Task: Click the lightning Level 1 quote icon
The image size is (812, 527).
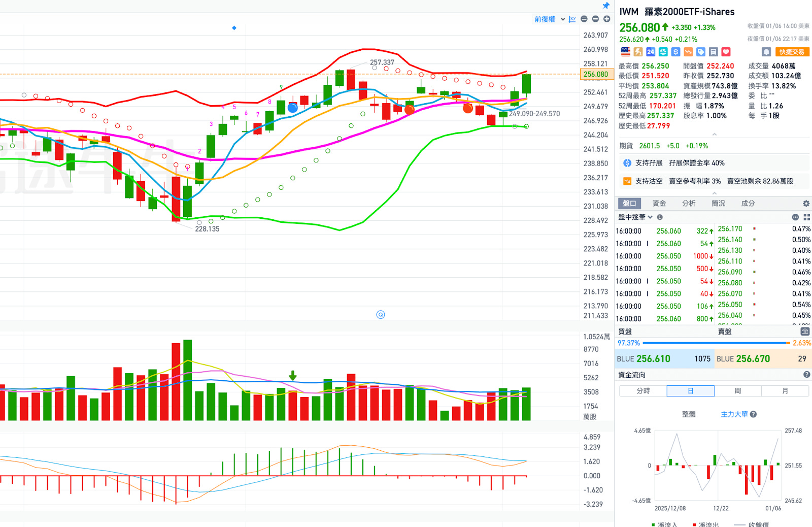Action: pos(638,52)
